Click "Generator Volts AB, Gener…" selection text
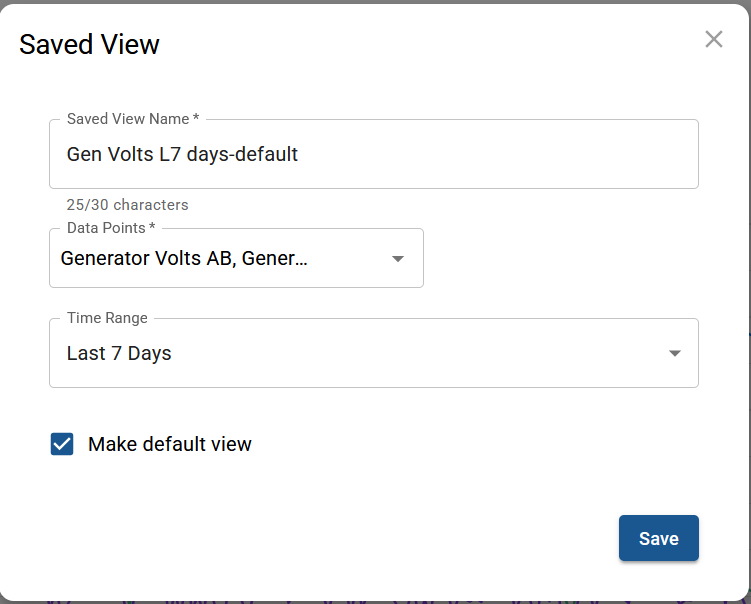 pyautogui.click(x=184, y=259)
